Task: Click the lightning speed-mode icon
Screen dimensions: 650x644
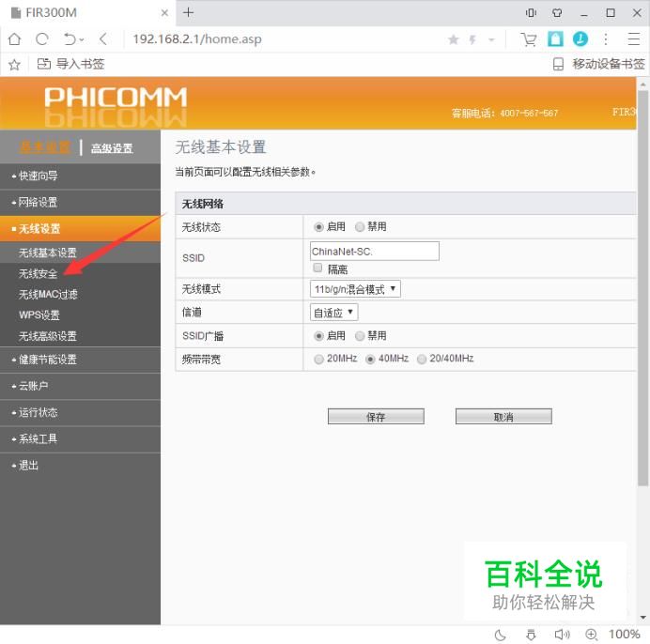Action: coord(472,39)
